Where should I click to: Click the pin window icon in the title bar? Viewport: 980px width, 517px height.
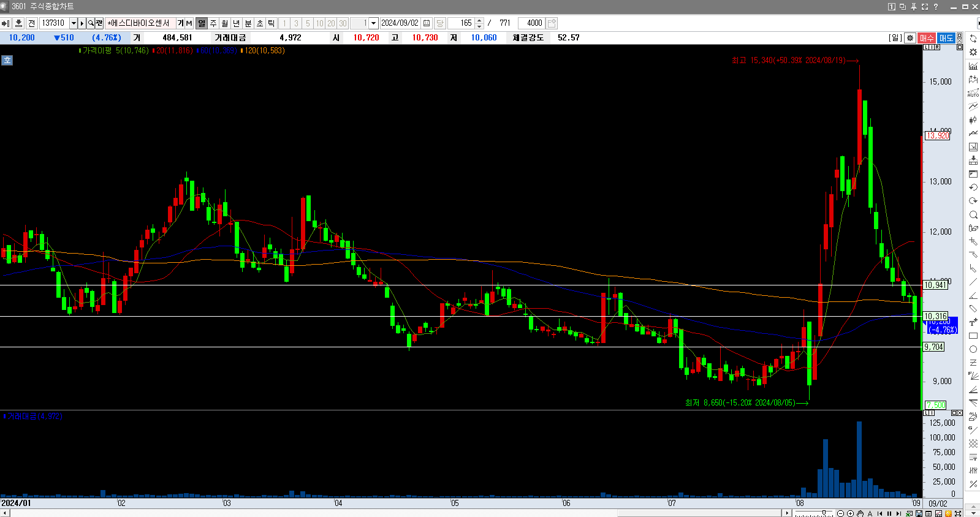tap(913, 6)
